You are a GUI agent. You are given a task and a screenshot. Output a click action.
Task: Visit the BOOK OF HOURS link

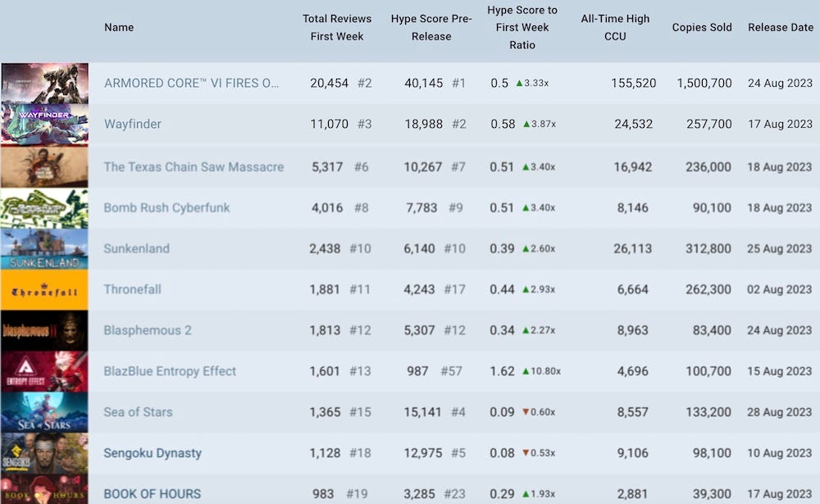(153, 494)
